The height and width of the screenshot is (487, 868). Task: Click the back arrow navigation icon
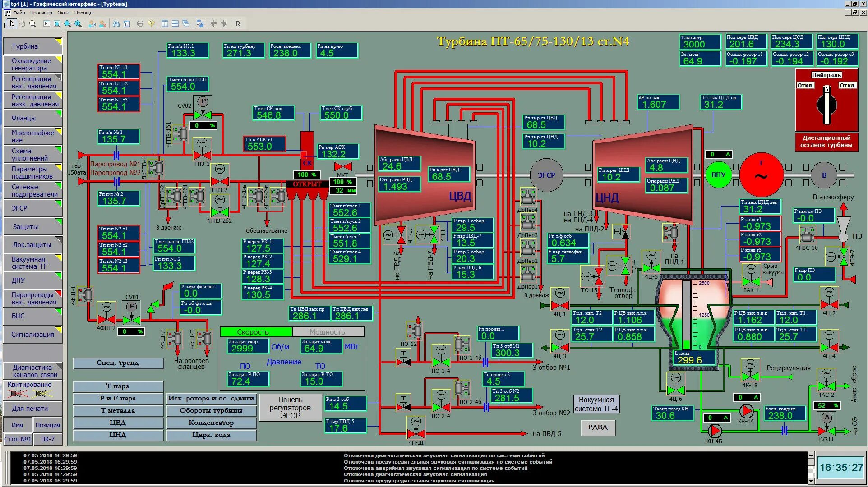click(213, 23)
